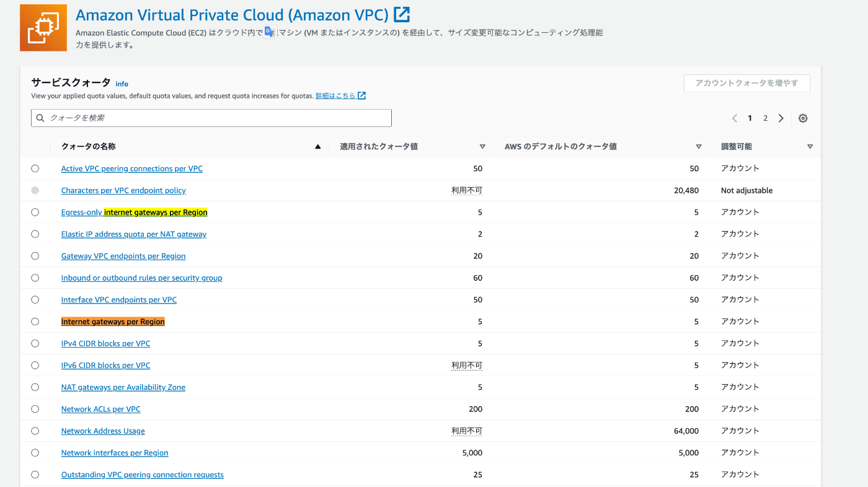
Task: Click the サービスクォータ heading
Action: pyautogui.click(x=71, y=82)
